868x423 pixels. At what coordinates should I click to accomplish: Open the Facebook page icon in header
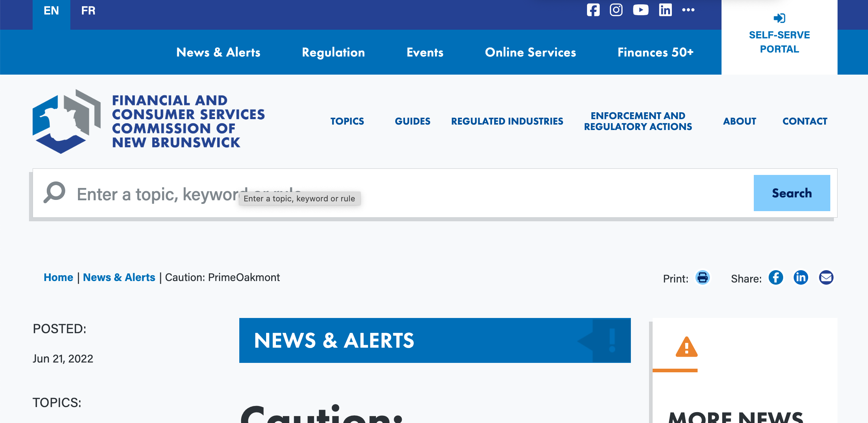click(x=593, y=10)
